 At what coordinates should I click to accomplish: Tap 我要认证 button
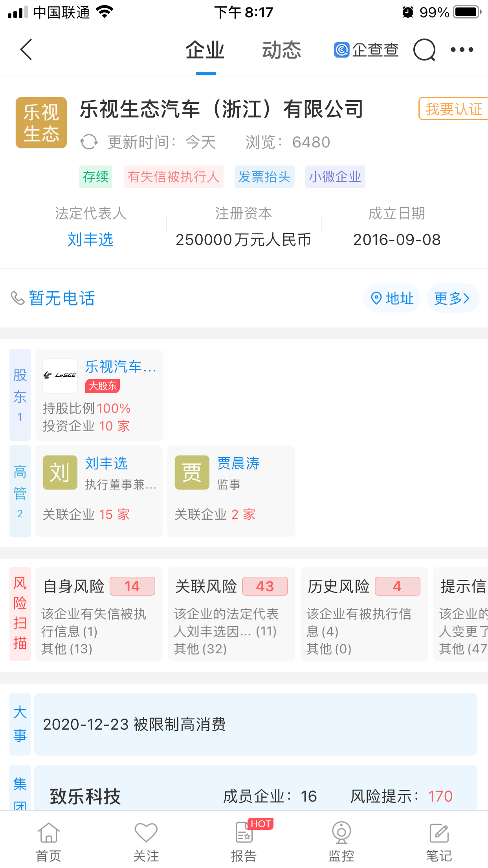453,108
